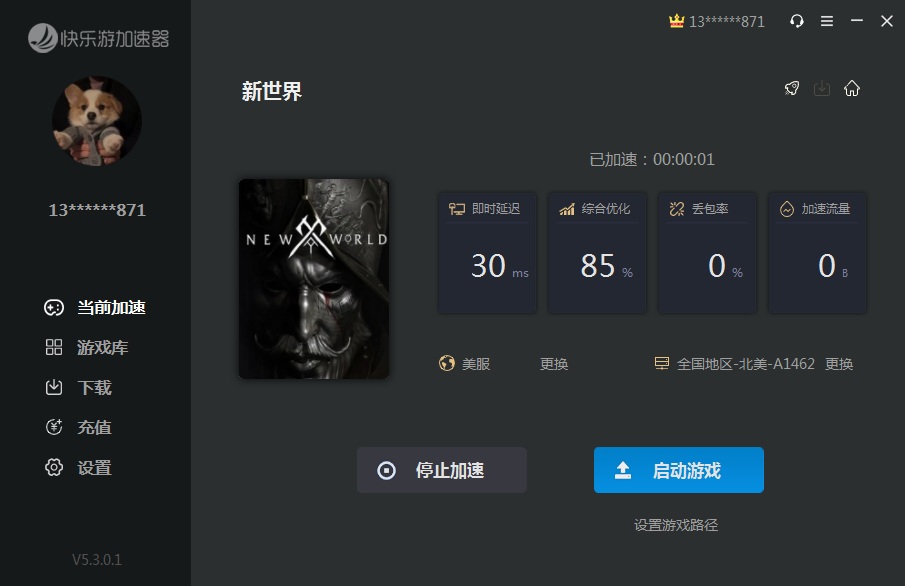Click the globe icon beside 美服
This screenshot has width=905, height=586.
[x=447, y=364]
